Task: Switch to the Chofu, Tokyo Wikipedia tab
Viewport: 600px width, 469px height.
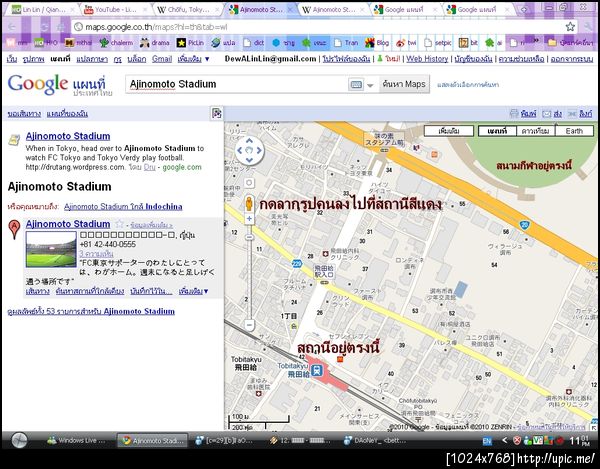Action: [x=188, y=9]
